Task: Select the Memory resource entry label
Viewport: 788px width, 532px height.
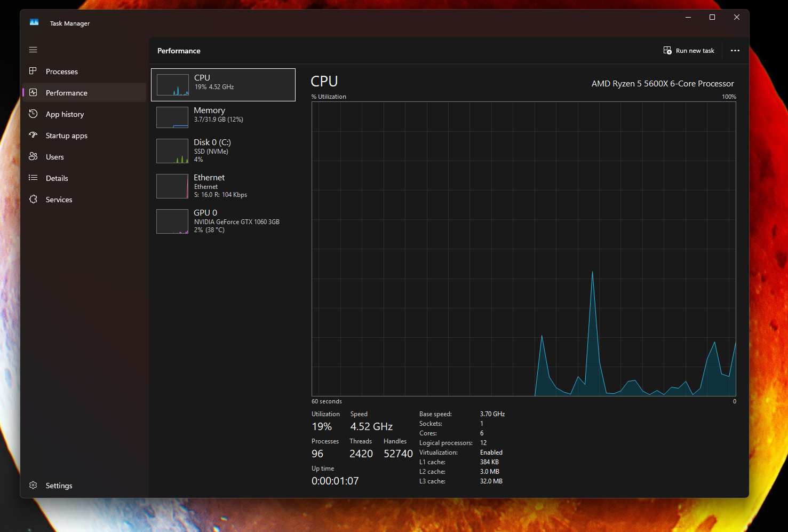Action: click(209, 110)
